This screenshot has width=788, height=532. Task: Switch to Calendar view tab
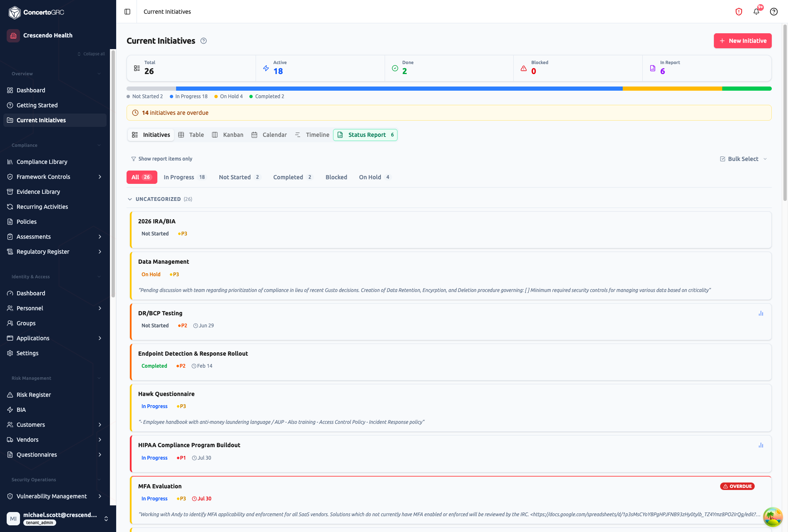click(x=269, y=135)
